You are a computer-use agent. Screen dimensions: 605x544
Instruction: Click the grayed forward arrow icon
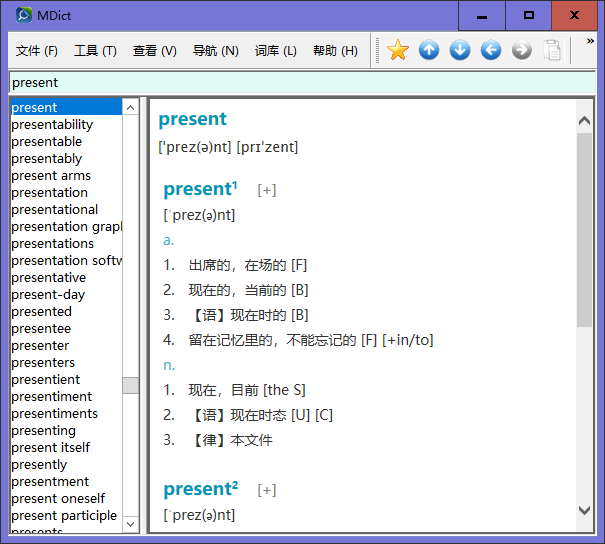click(522, 50)
